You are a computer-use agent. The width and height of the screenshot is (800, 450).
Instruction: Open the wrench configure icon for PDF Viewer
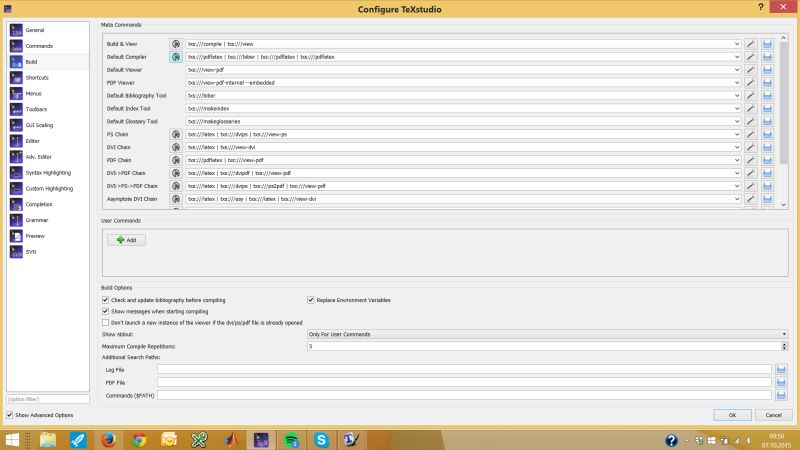[x=751, y=83]
